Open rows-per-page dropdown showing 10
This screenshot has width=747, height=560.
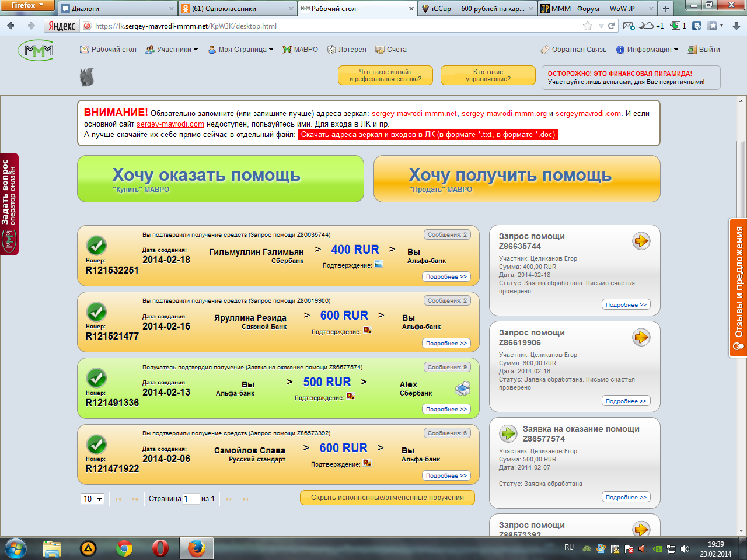click(92, 499)
